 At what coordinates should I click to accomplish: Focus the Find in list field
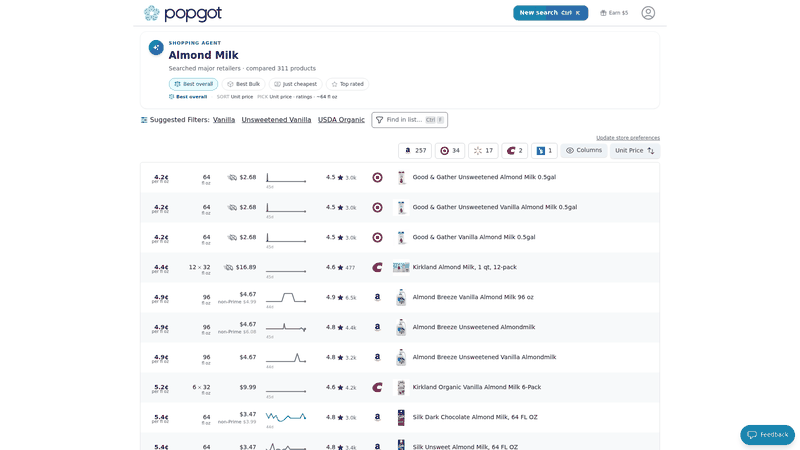410,120
